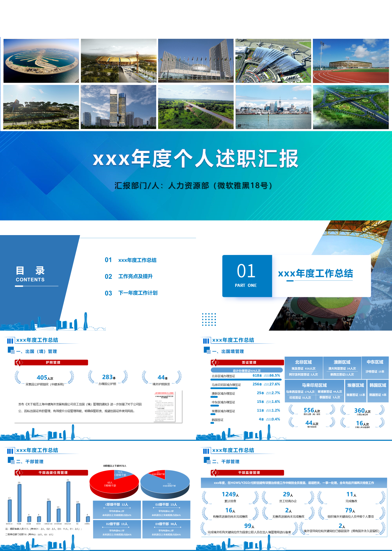Image resolution: width=392 pixels, height=551 pixels.
Task: Open the Palm Island aerial photo
Action: coord(41,61)
